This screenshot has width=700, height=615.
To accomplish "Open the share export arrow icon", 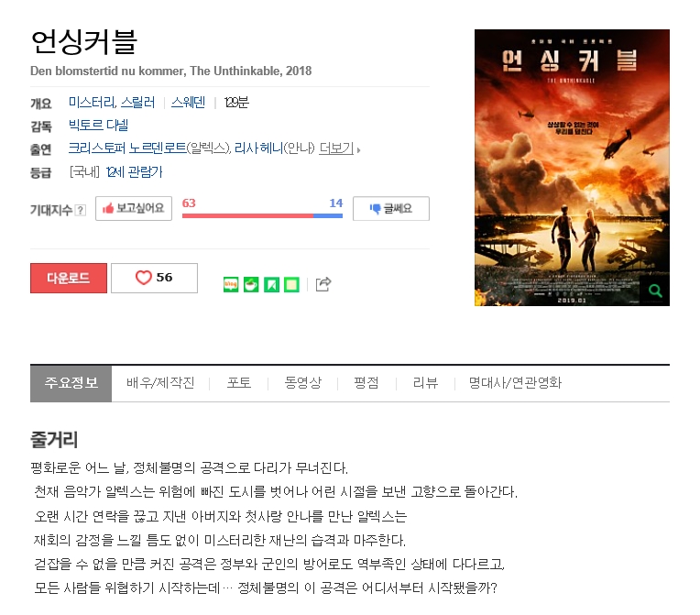I will point(323,284).
